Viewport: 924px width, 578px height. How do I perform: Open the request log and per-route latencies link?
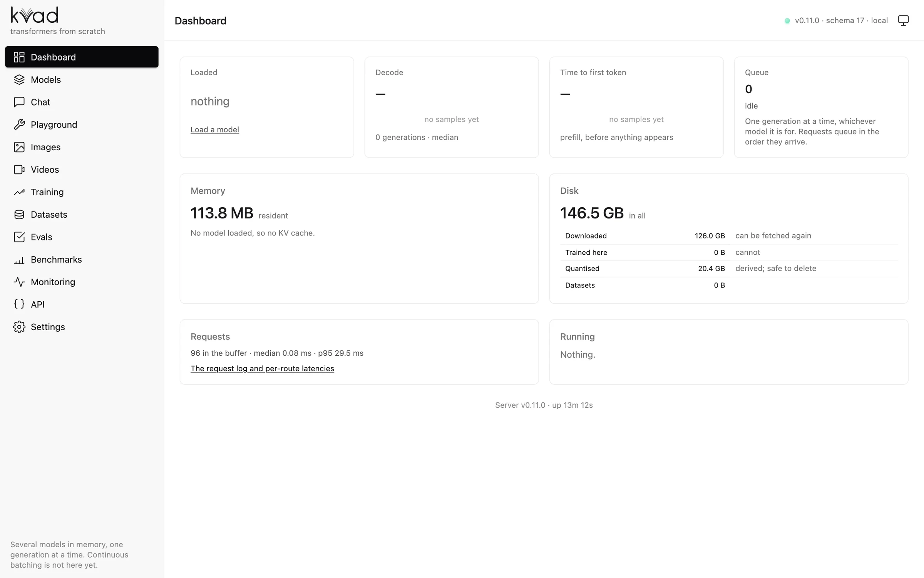coord(262,368)
